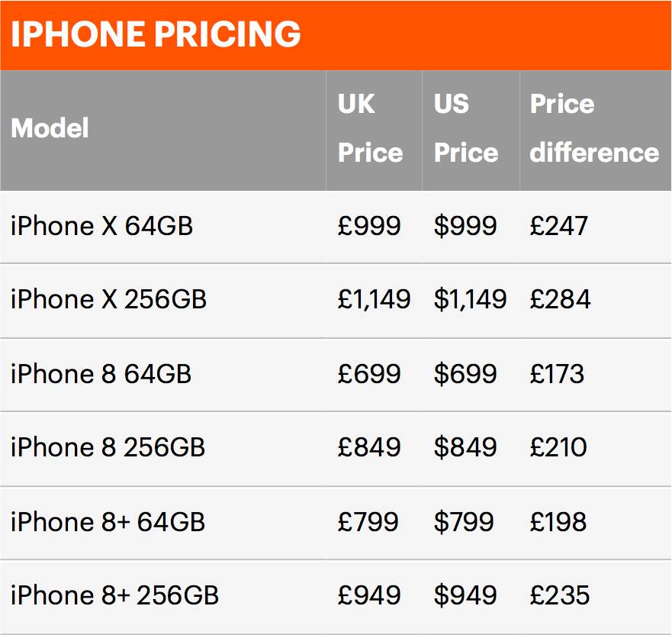The width and height of the screenshot is (672, 635).
Task: Select the Price difference column header
Action: click(594, 128)
